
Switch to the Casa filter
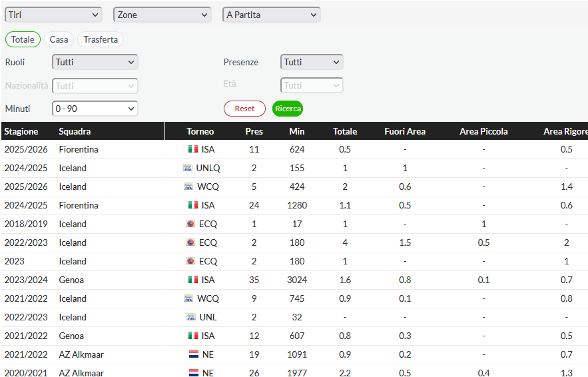(x=59, y=39)
